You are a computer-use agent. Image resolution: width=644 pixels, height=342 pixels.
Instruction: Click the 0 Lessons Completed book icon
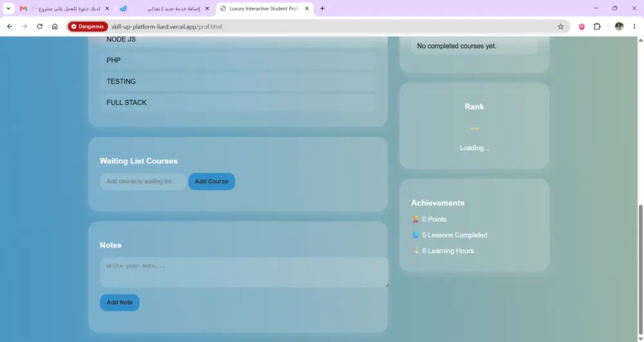click(415, 235)
